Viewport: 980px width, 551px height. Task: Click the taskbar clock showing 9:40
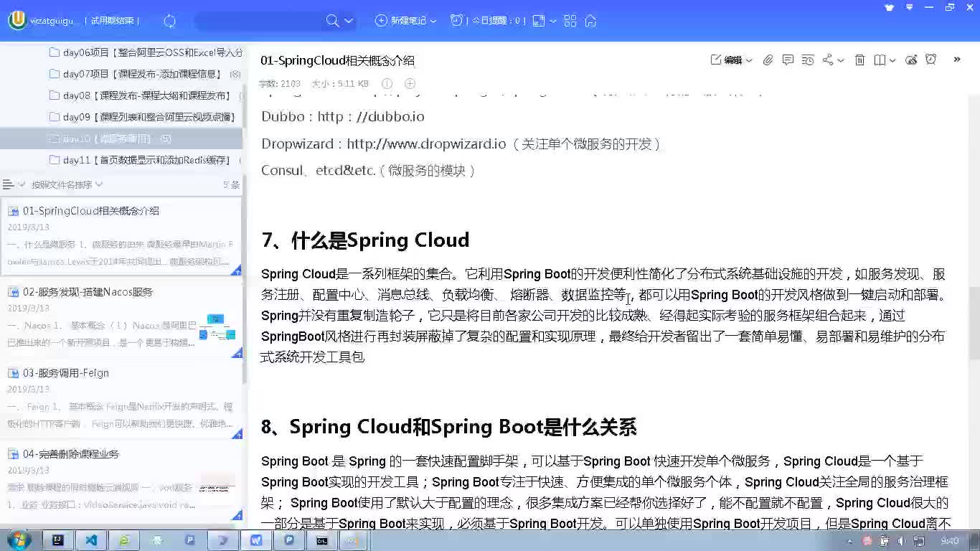coord(950,541)
